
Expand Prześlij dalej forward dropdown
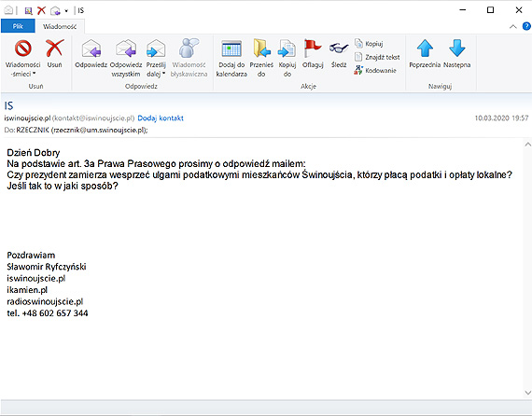click(x=164, y=74)
